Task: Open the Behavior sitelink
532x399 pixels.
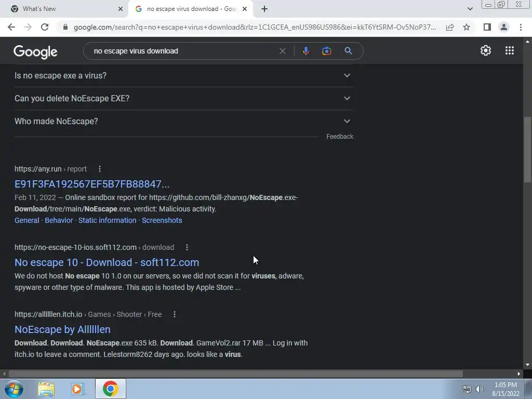Action: coord(59,220)
